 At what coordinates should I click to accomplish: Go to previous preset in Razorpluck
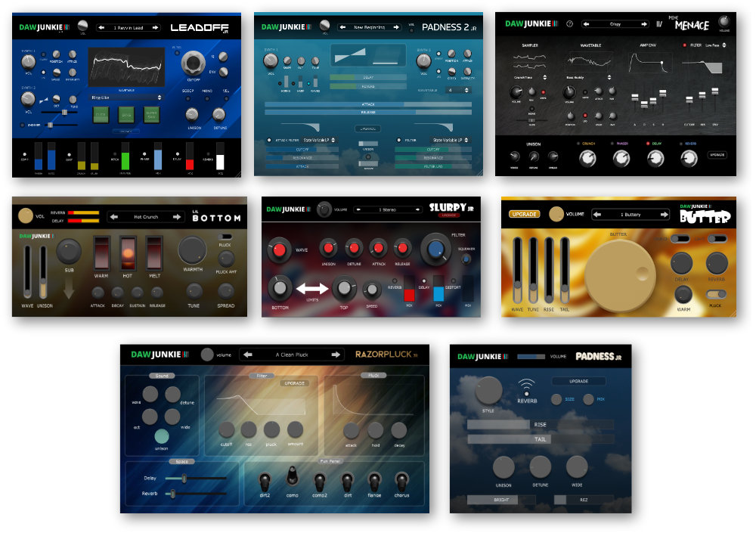coord(248,355)
